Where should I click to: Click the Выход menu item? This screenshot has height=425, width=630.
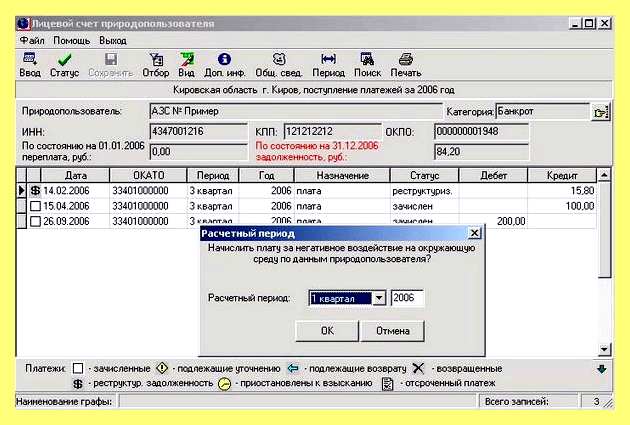pos(113,41)
